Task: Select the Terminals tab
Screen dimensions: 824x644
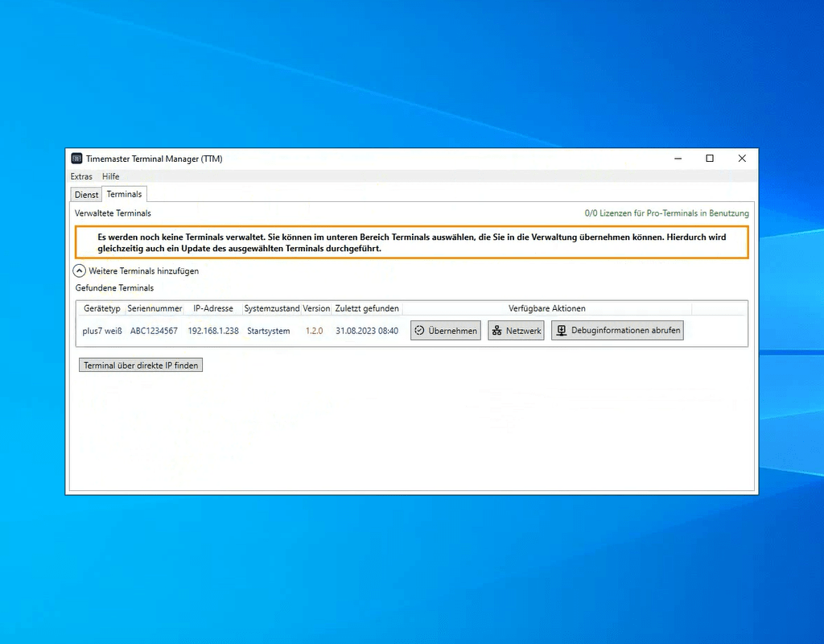Action: tap(124, 194)
